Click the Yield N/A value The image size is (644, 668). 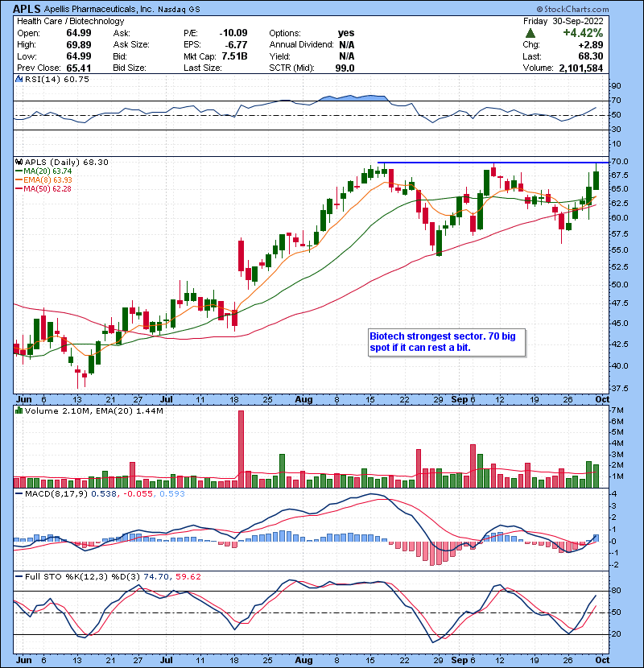tap(347, 56)
